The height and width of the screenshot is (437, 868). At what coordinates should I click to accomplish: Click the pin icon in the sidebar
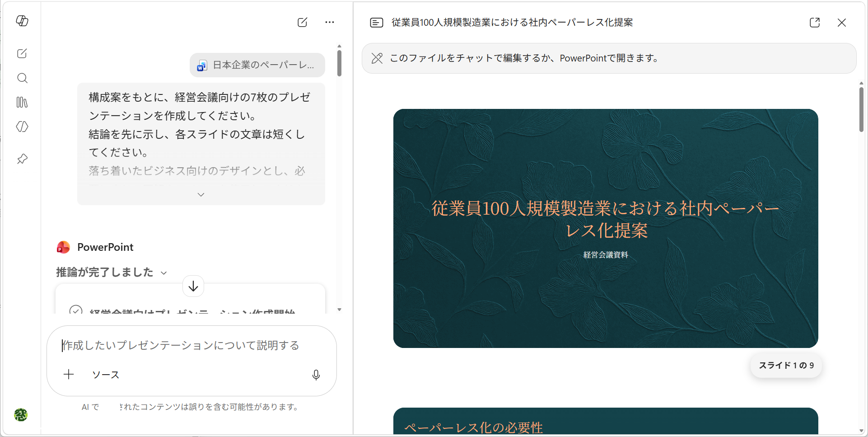pos(22,159)
